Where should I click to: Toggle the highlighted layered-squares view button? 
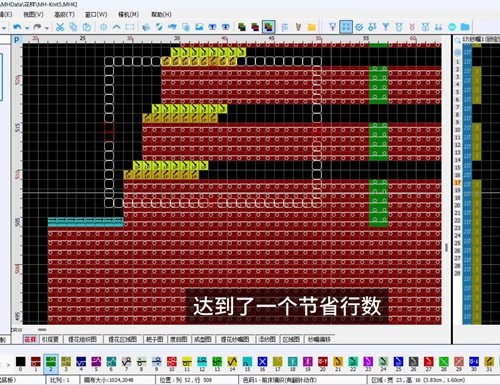[269, 27]
